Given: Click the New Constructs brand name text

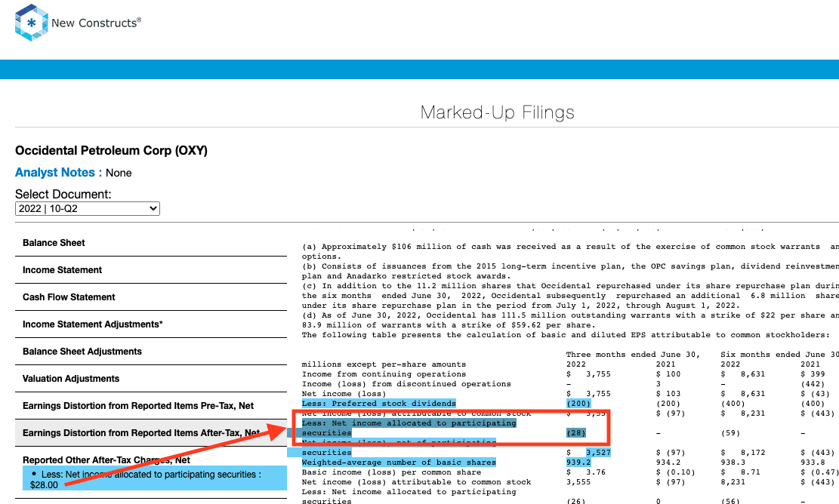Looking at the screenshot, I should [97, 23].
